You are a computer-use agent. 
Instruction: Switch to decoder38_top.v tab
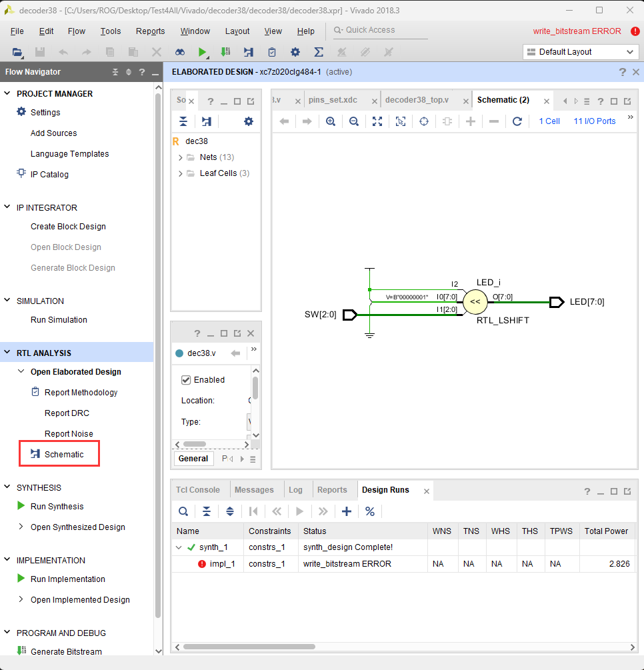417,100
